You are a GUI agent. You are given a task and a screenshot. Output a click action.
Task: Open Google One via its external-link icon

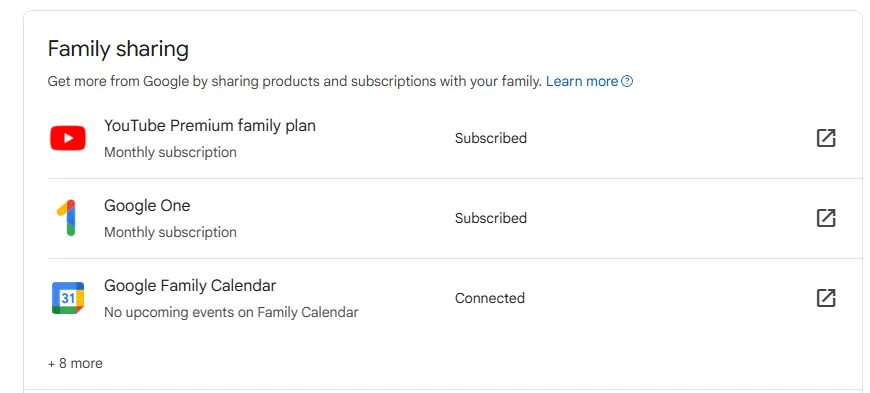point(826,218)
